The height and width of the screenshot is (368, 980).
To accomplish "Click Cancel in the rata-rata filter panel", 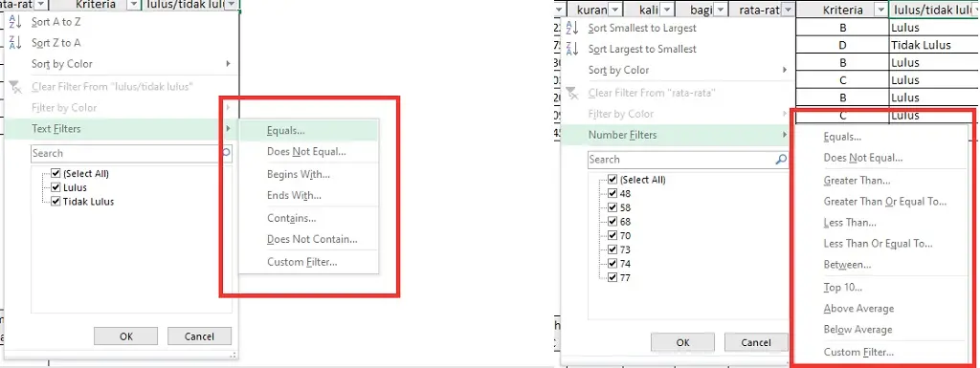I will (x=756, y=342).
